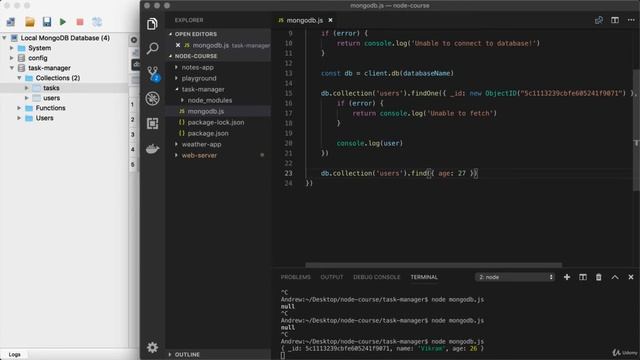
Task: Click the connect icon in Robo 3T toolbar
Action: point(11,22)
